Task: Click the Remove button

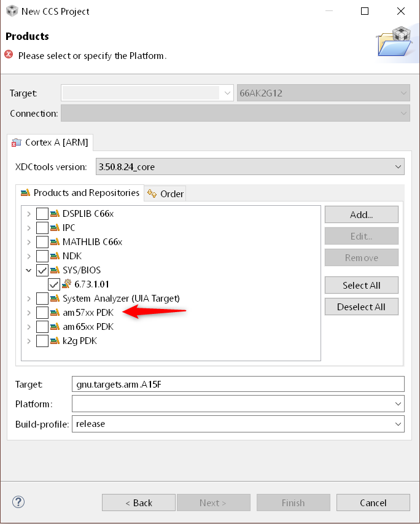Action: [362, 257]
